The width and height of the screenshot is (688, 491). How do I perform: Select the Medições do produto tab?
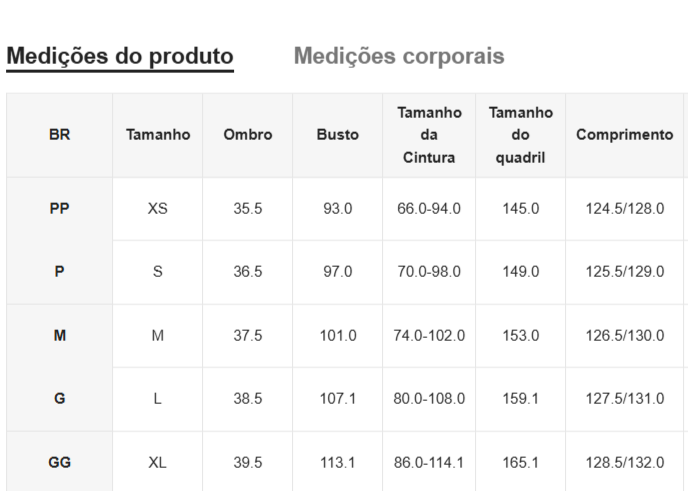120,56
